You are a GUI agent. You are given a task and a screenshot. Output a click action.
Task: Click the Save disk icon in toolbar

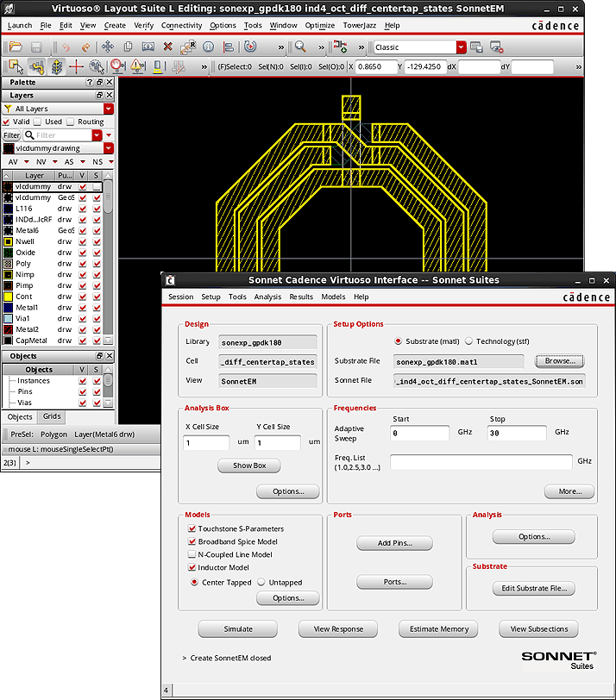click(36, 47)
